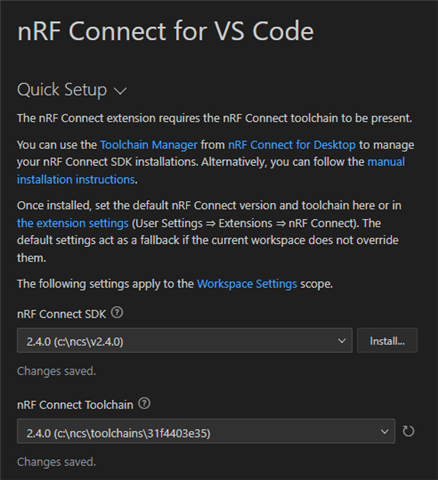Click the help icon beside nRF Connect Toolchain
This screenshot has height=480, width=438.
[144, 403]
